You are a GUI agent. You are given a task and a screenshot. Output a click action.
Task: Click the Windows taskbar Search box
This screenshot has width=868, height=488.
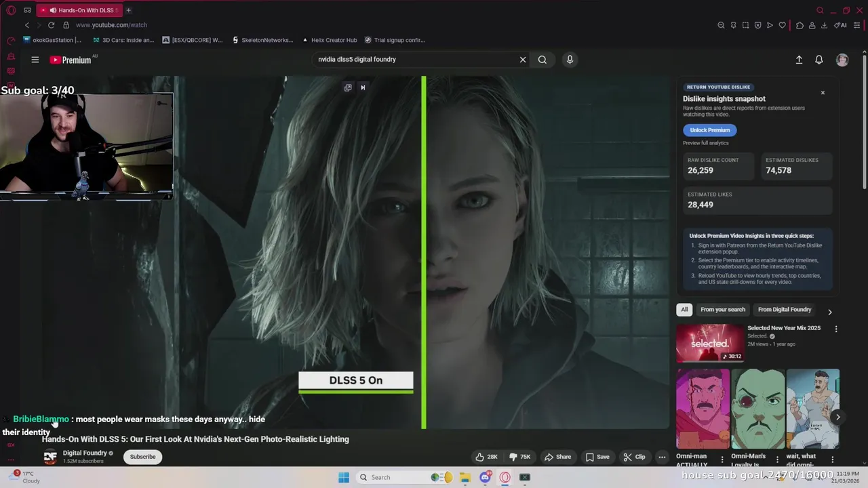click(x=406, y=477)
